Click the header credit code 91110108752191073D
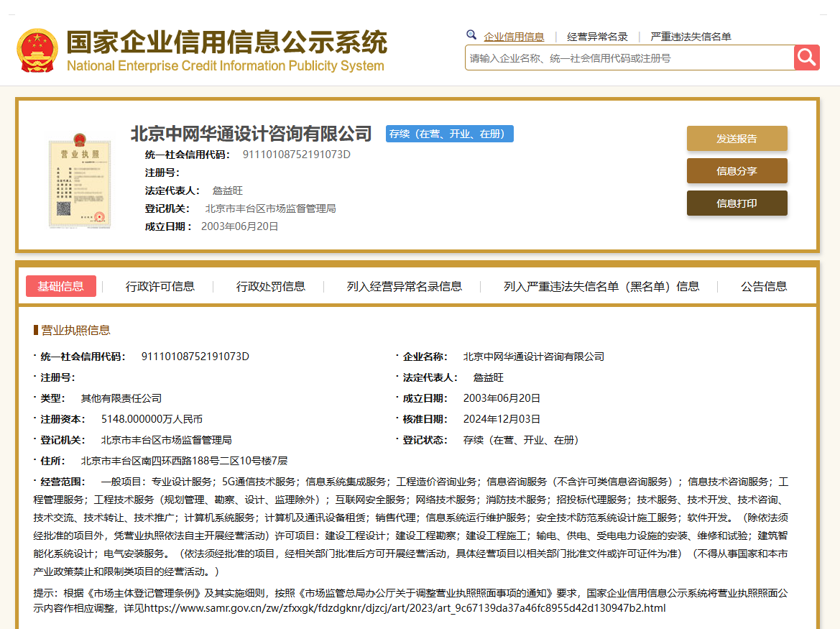840x629 pixels. coord(296,155)
